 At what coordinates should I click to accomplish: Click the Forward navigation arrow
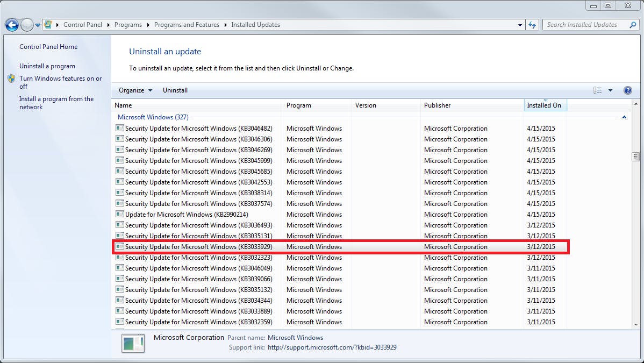(27, 25)
